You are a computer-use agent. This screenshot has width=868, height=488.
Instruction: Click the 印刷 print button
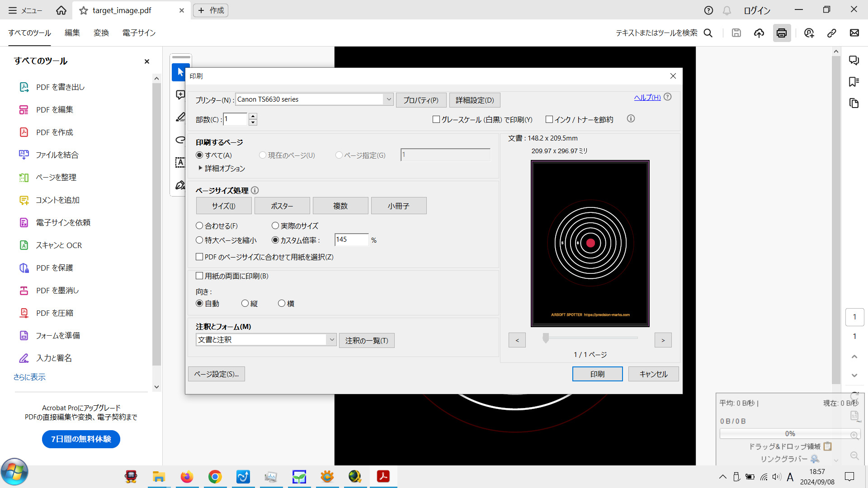pyautogui.click(x=597, y=374)
